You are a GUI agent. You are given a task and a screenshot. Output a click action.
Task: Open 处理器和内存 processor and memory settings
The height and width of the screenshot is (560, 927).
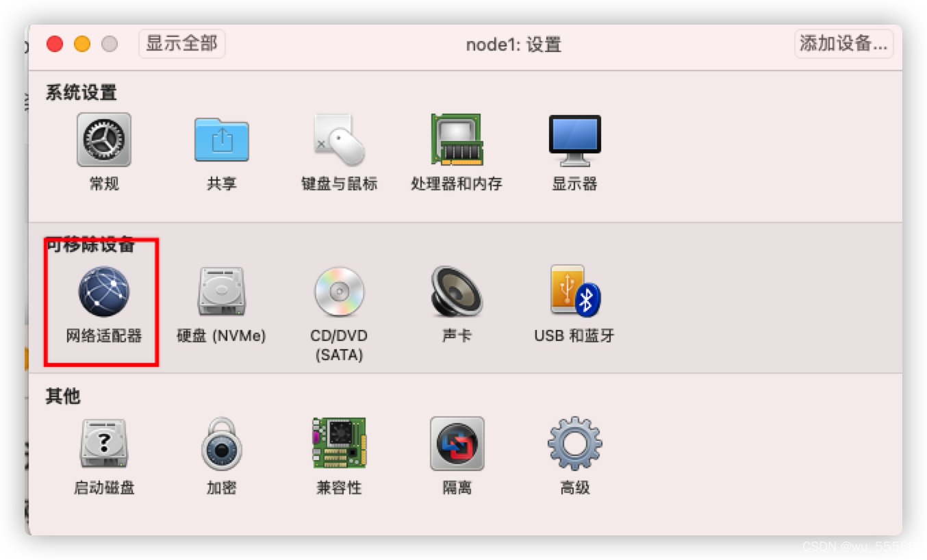click(457, 140)
